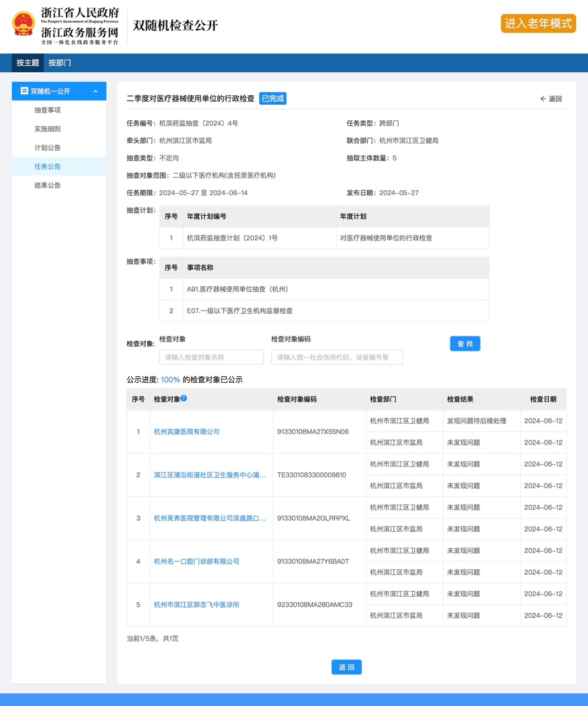588x706 pixels.
Task: Collapse the 双随机一公开 sidebar section
Action: click(x=95, y=92)
